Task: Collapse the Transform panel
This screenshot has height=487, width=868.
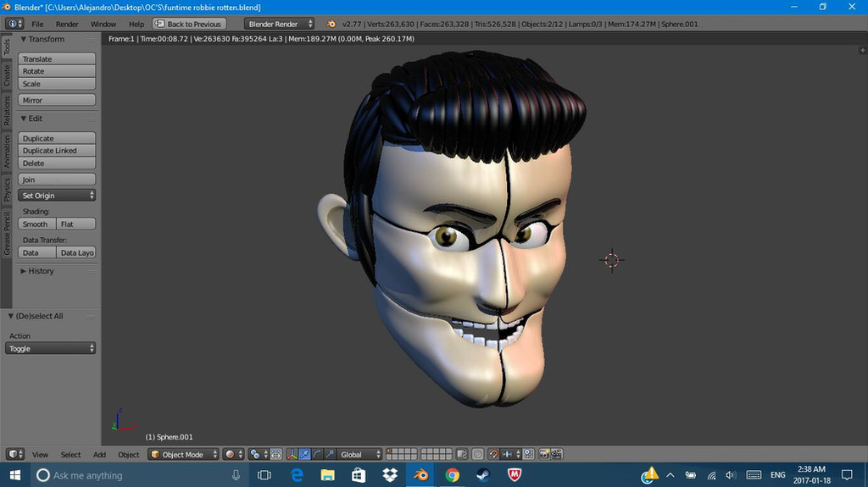Action: [x=23, y=39]
